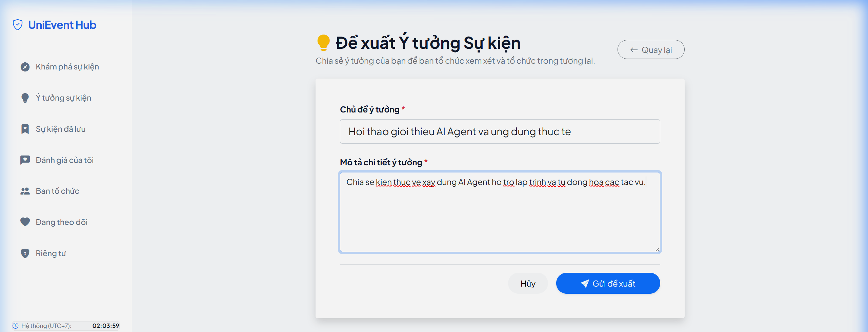This screenshot has width=868, height=332.
Task: Click the heart icon for Đang theo dõi
Action: pos(25,222)
